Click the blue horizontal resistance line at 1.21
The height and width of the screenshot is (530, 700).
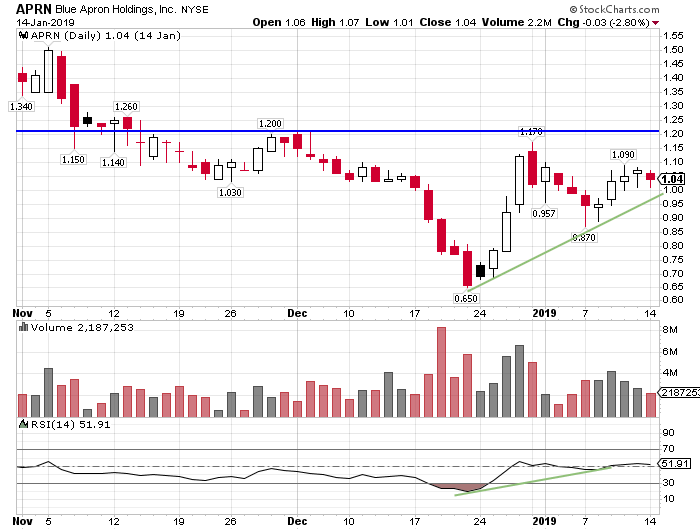coord(338,131)
